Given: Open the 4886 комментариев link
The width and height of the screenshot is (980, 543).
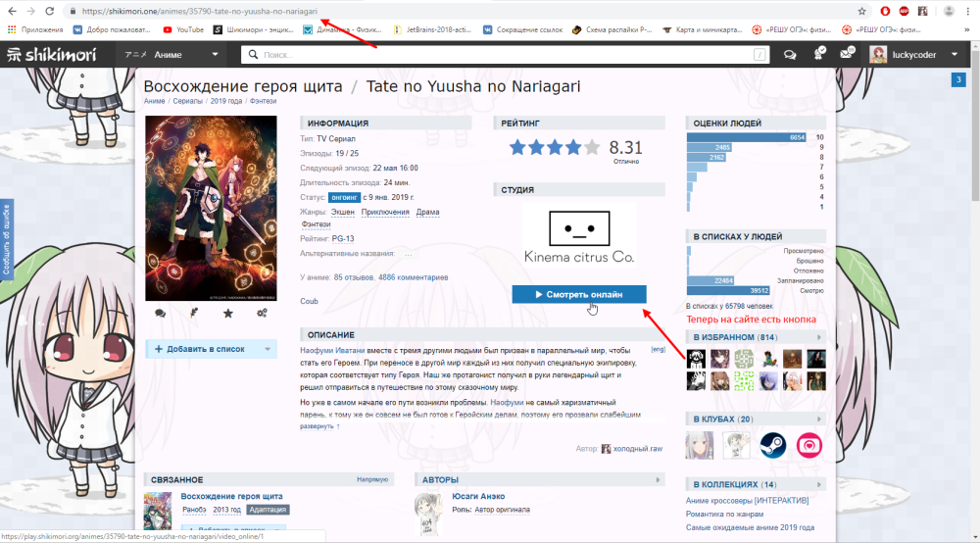Looking at the screenshot, I should [x=414, y=277].
